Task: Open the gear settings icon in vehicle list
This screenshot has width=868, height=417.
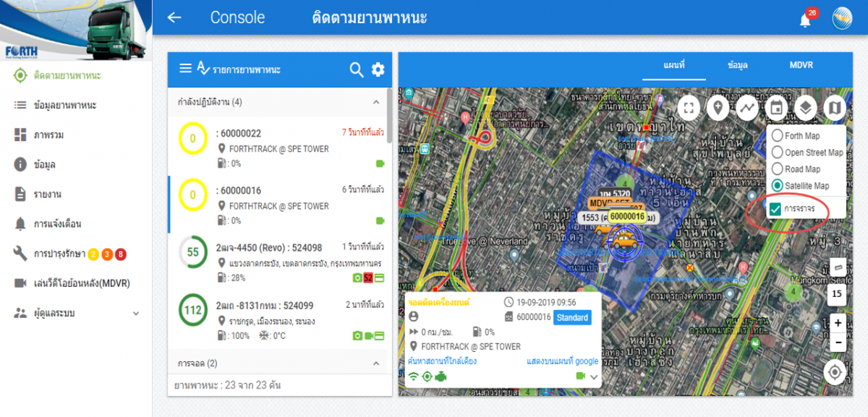Action: click(x=378, y=69)
